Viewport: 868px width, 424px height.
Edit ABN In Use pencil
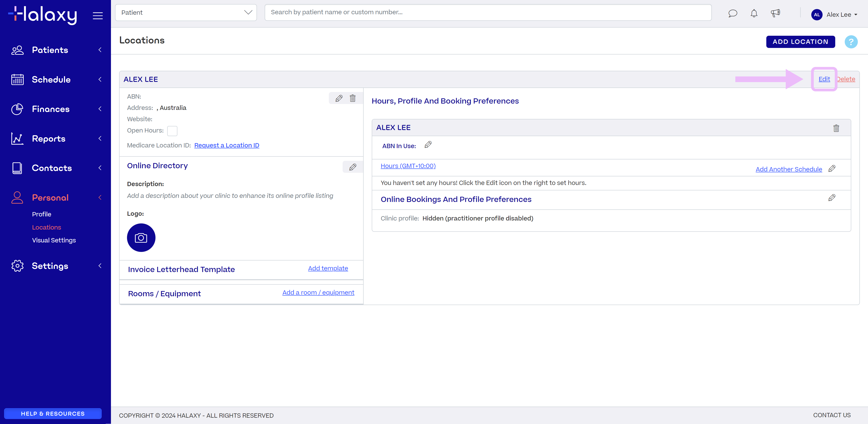[x=428, y=145]
